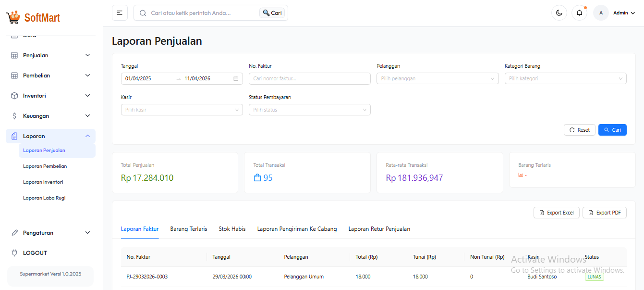The height and width of the screenshot is (290, 644).
Task: Select Laporan Laba Rugi in sidebar
Action: click(44, 198)
